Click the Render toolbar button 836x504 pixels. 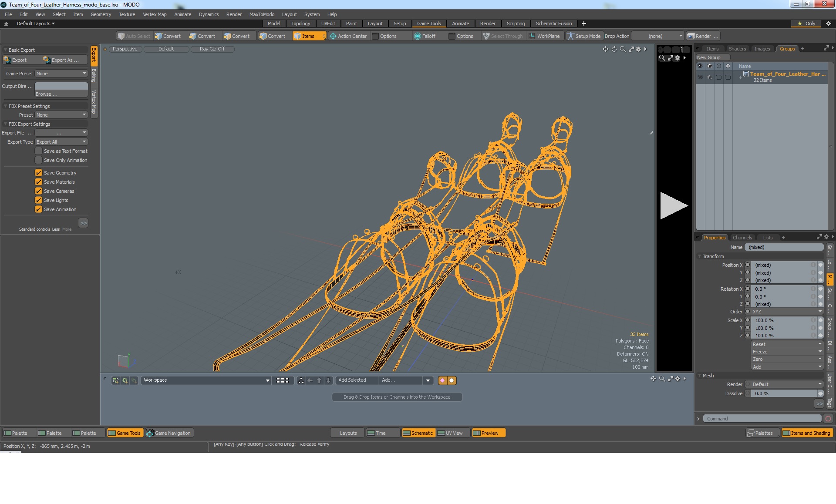pos(703,36)
